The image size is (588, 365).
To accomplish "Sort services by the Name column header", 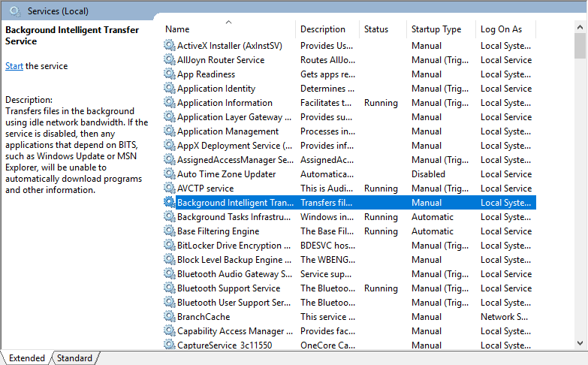I will pos(229,29).
